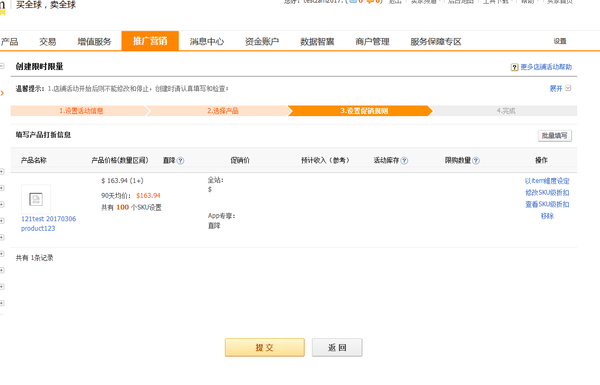The width and height of the screenshot is (600, 385).
Task: Click the 设置 link in navigation bar
Action: 560,41
